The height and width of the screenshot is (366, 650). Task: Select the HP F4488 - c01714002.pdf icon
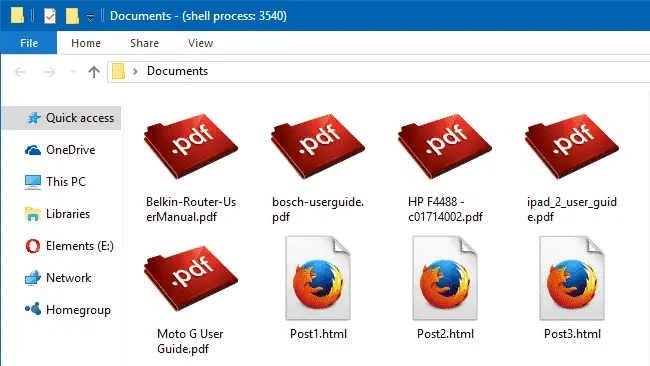pos(444,146)
